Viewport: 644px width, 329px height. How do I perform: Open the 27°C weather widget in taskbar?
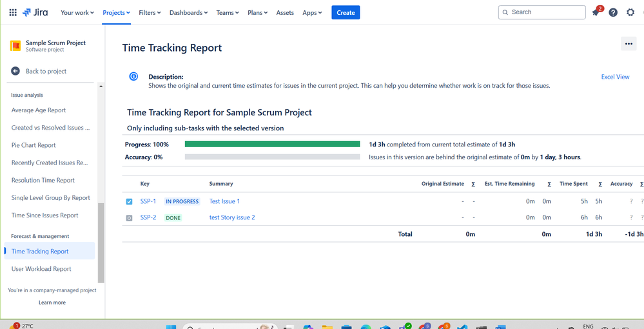[x=21, y=326]
